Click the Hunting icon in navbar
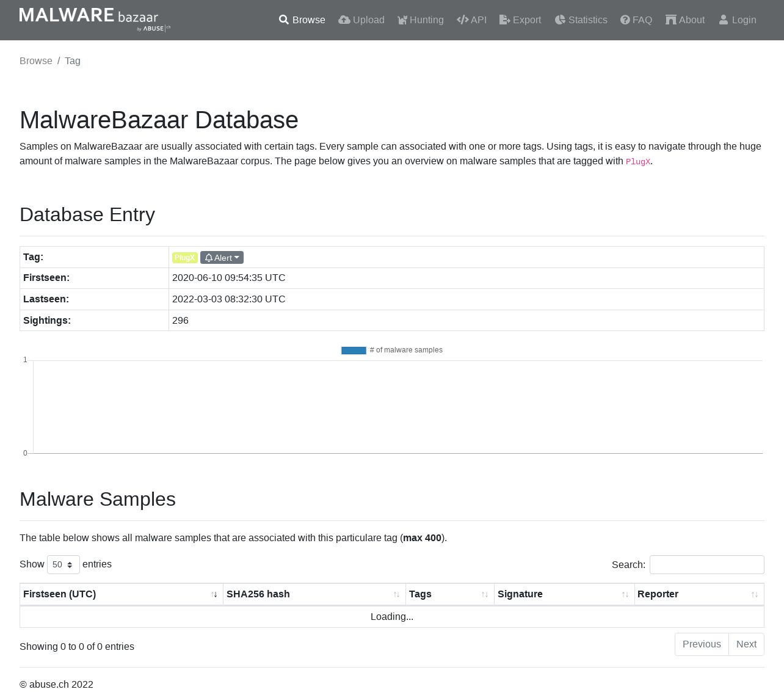784x692 pixels. click(x=402, y=20)
